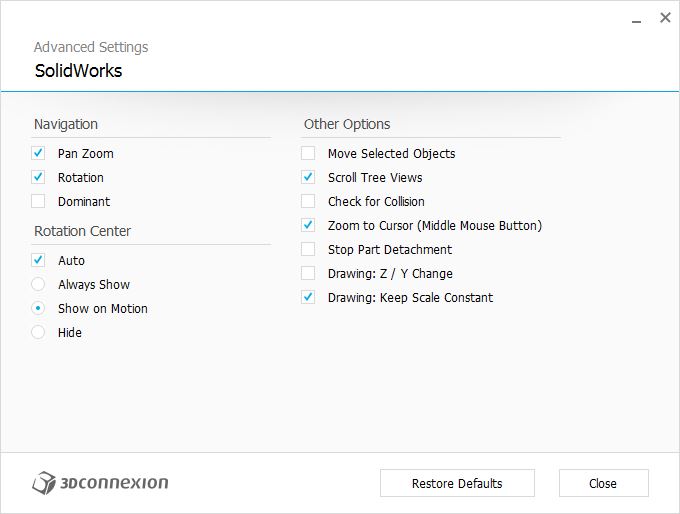680x514 pixels.
Task: Enable Move Selected Objects checkbox
Action: pyautogui.click(x=308, y=153)
